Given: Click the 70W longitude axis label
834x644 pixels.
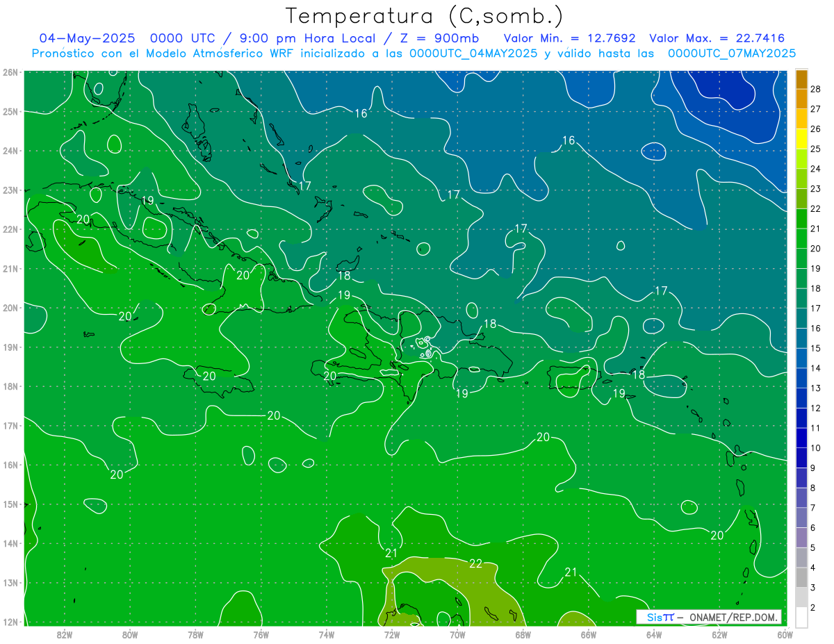Looking at the screenshot, I should click(457, 634).
